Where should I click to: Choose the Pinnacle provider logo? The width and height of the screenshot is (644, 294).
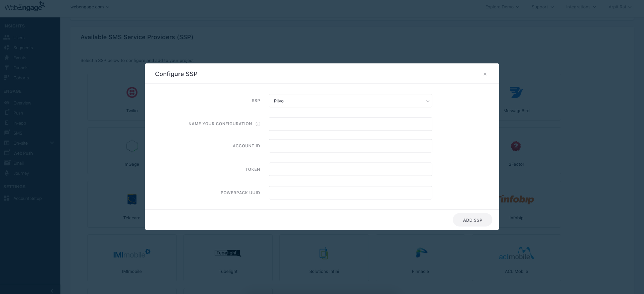click(421, 253)
